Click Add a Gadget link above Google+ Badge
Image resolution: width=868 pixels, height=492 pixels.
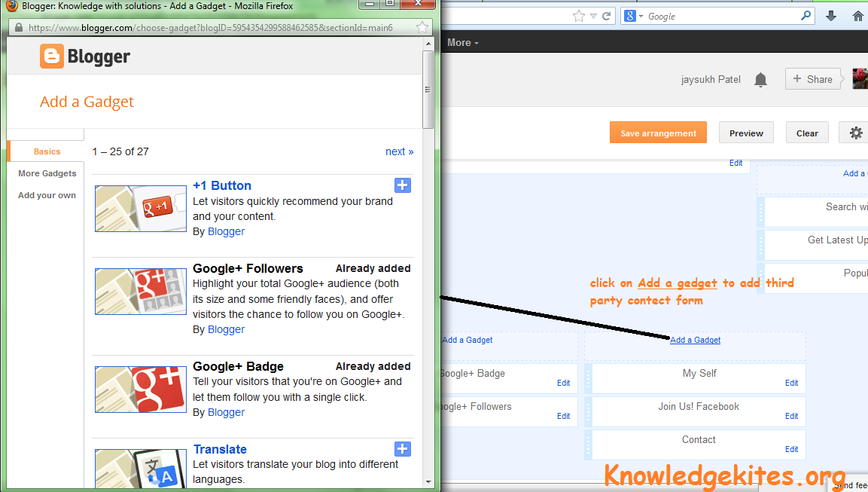(x=468, y=341)
